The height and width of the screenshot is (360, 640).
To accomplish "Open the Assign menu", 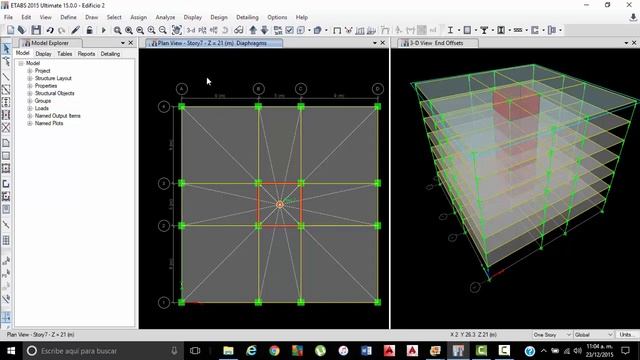I will click(138, 17).
